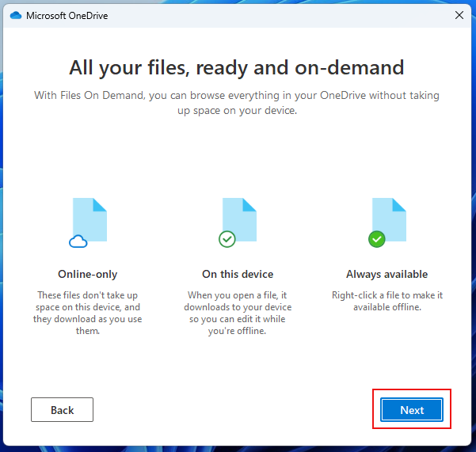Click the green outlined checkmark badge
The width and height of the screenshot is (476, 452).
pos(227,239)
